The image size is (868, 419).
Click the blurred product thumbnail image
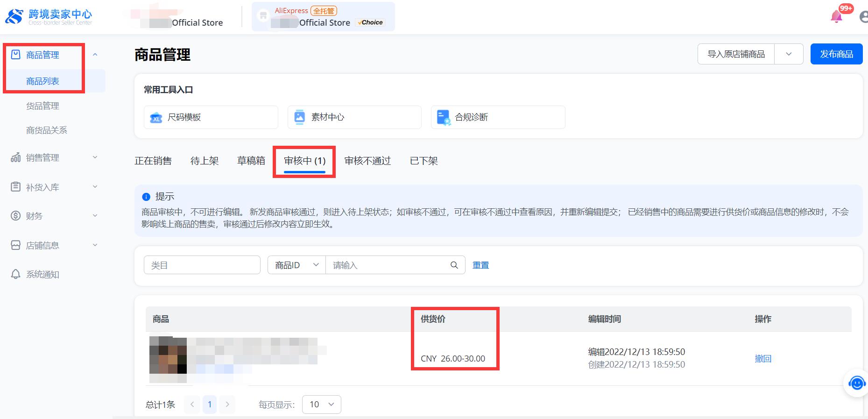coord(168,359)
